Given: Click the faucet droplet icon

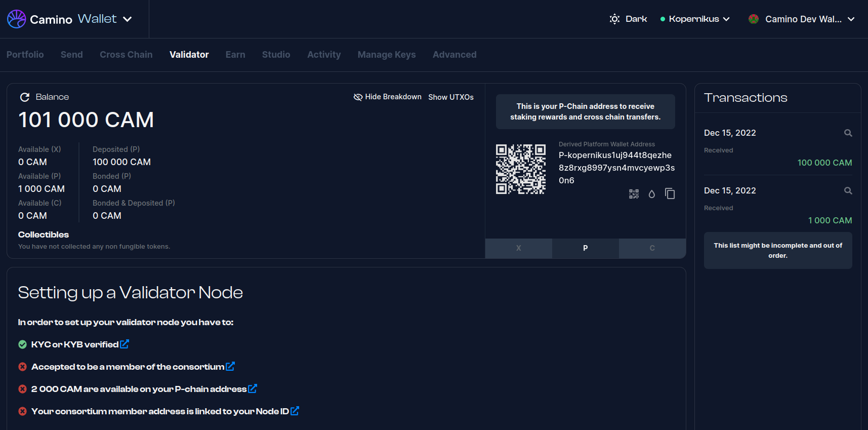Looking at the screenshot, I should point(652,194).
